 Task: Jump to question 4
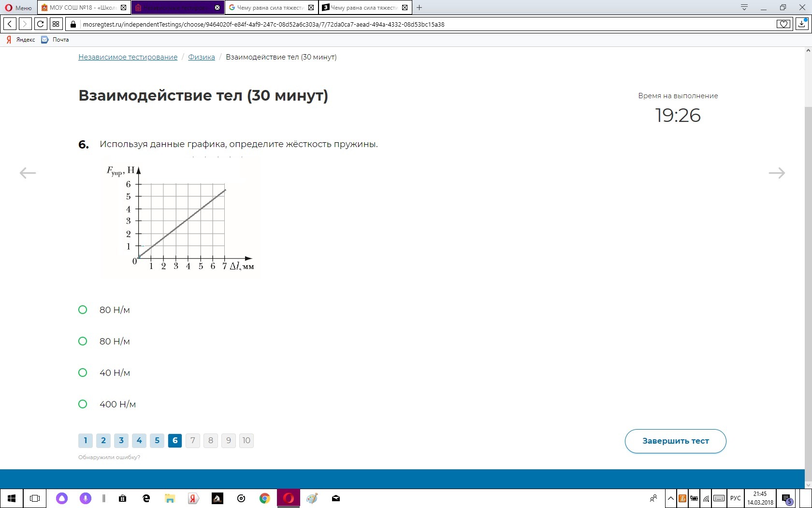(x=139, y=440)
